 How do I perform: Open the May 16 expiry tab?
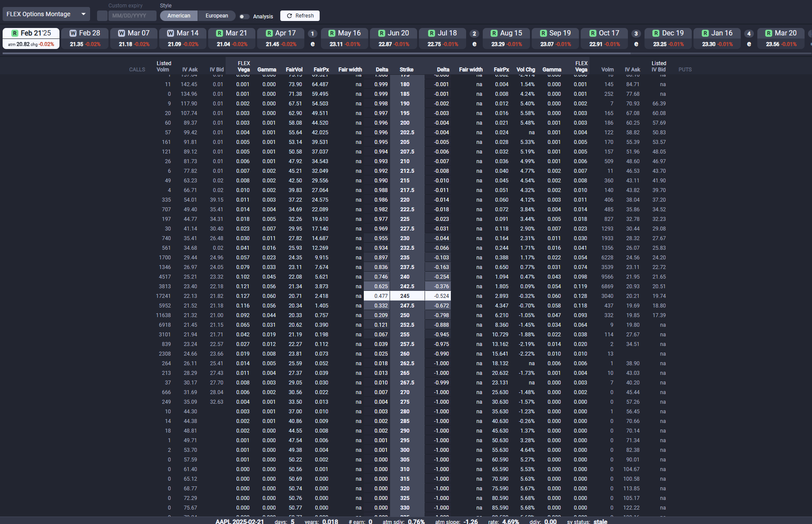pos(345,38)
